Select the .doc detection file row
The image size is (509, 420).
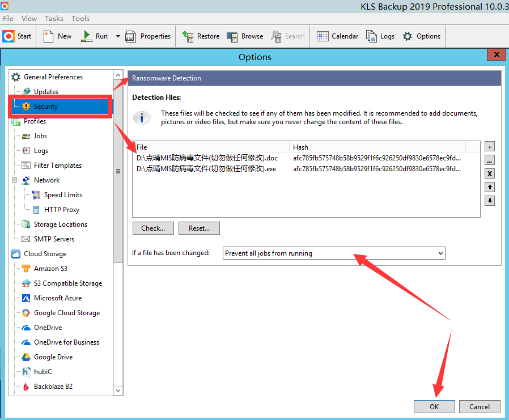pos(207,158)
